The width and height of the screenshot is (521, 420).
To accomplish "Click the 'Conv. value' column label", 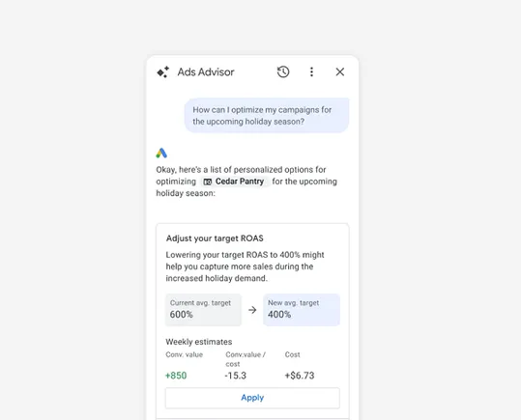I will tap(184, 354).
